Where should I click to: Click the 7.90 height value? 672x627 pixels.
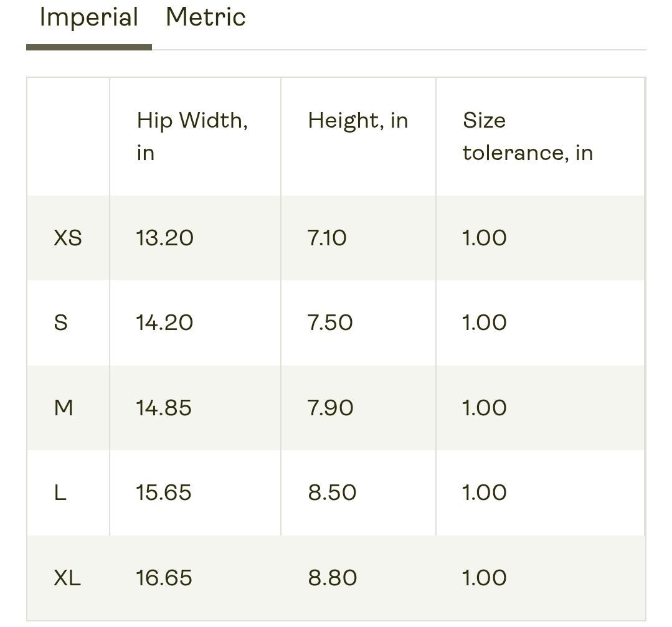[x=331, y=408]
